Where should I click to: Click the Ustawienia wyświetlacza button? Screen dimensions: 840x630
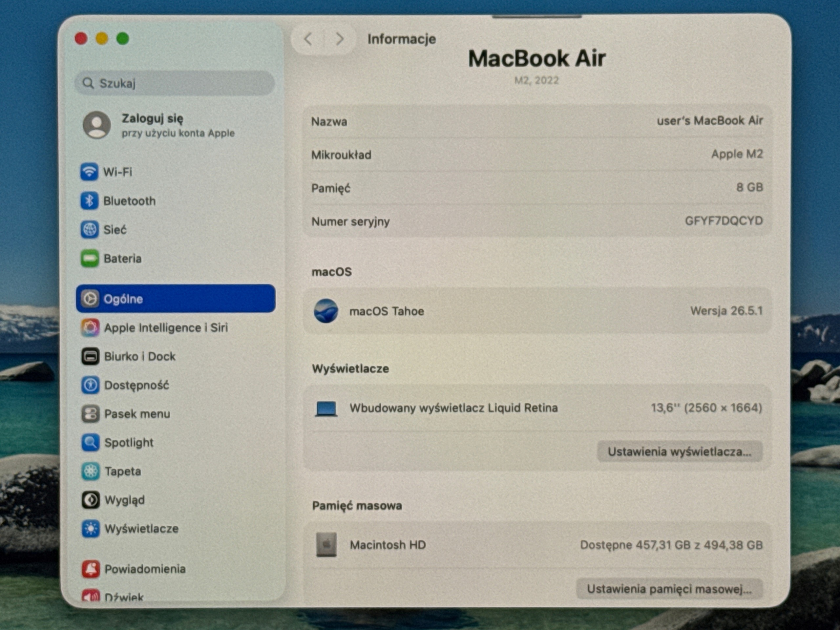(x=679, y=451)
